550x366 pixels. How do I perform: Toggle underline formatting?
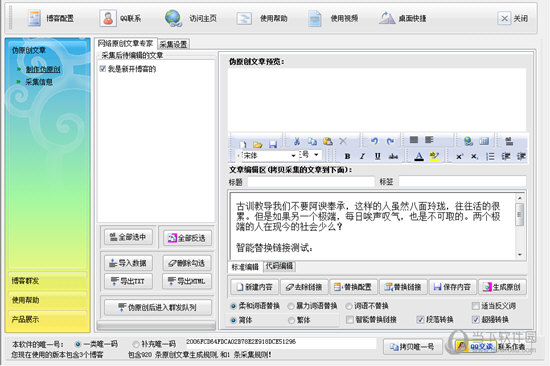(377, 156)
